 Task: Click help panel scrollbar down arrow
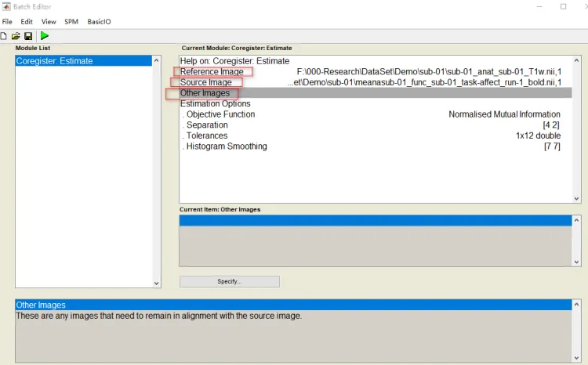pyautogui.click(x=577, y=358)
